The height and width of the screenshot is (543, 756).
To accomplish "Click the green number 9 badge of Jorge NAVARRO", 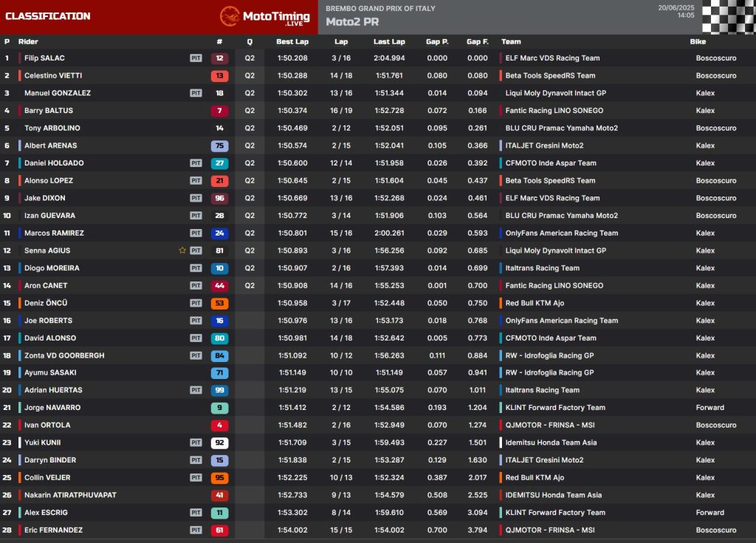I will coord(219,408).
